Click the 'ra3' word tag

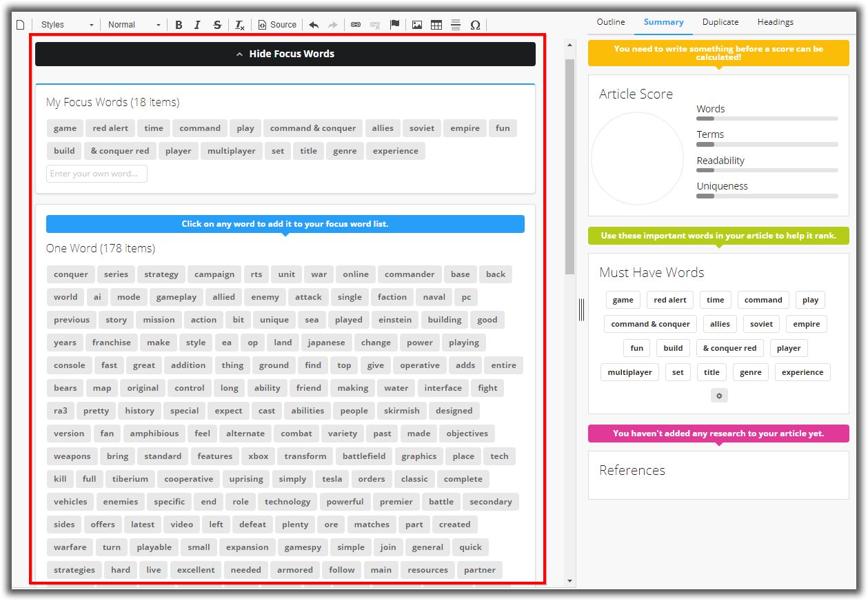click(61, 411)
